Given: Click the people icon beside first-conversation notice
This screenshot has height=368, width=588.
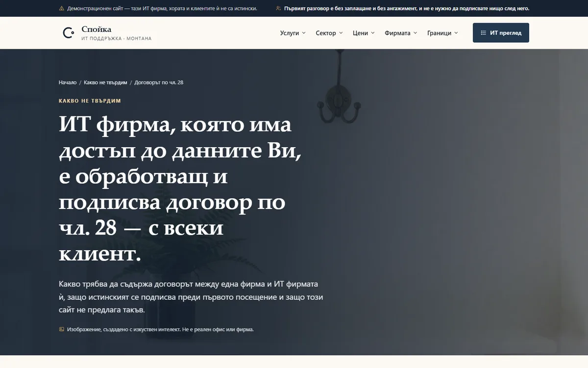Looking at the screenshot, I should pos(278,8).
